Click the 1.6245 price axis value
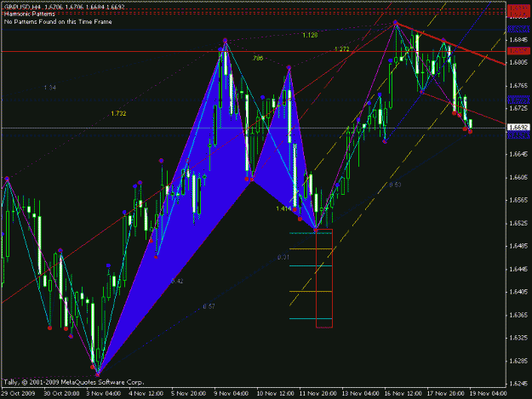The height and width of the screenshot is (399, 532). point(518,384)
